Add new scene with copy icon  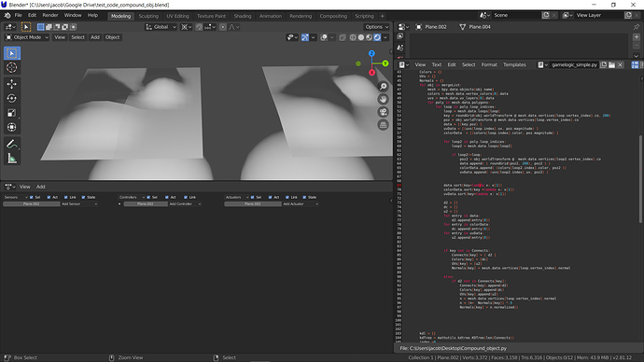545,15
